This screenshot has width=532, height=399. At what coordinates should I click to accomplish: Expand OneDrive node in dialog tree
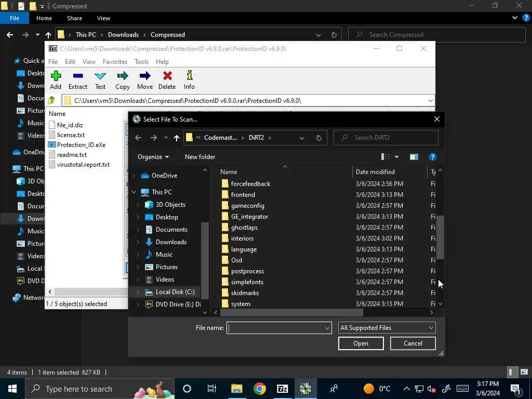point(134,176)
